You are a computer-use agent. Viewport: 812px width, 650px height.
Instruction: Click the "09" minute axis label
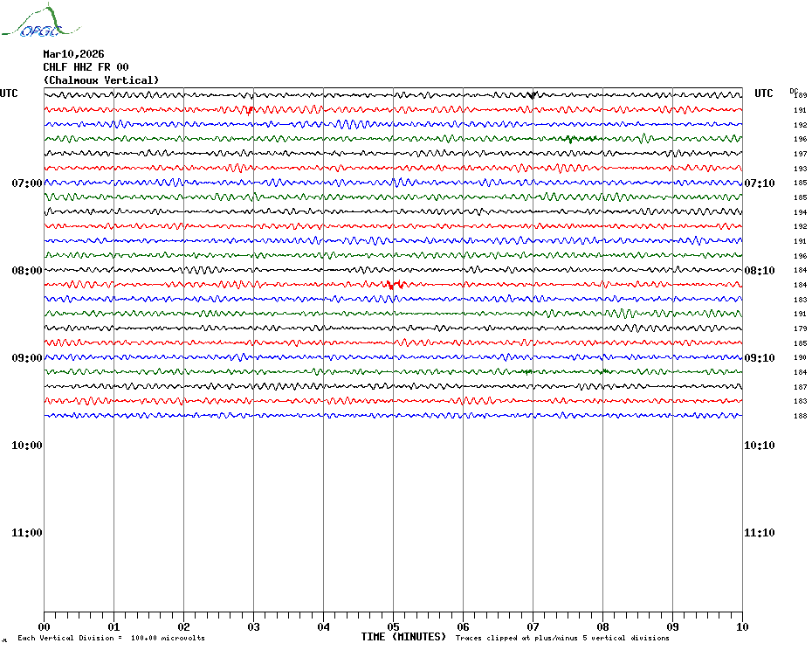[672, 627]
